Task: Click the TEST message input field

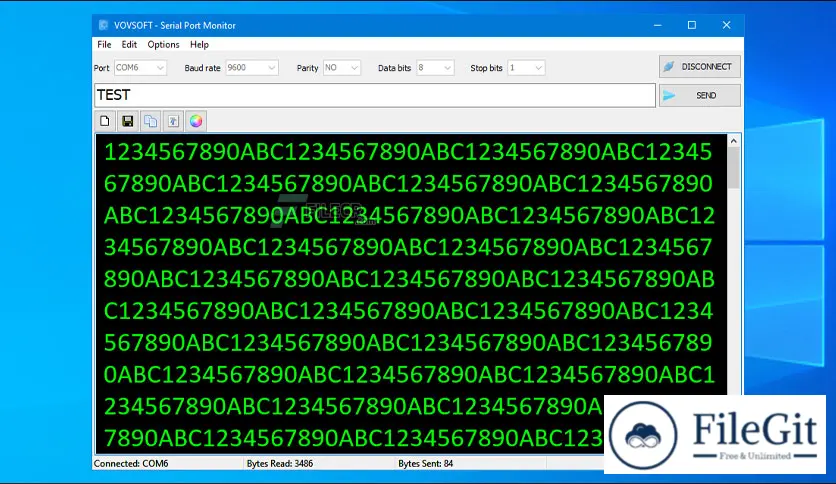Action: pos(375,95)
